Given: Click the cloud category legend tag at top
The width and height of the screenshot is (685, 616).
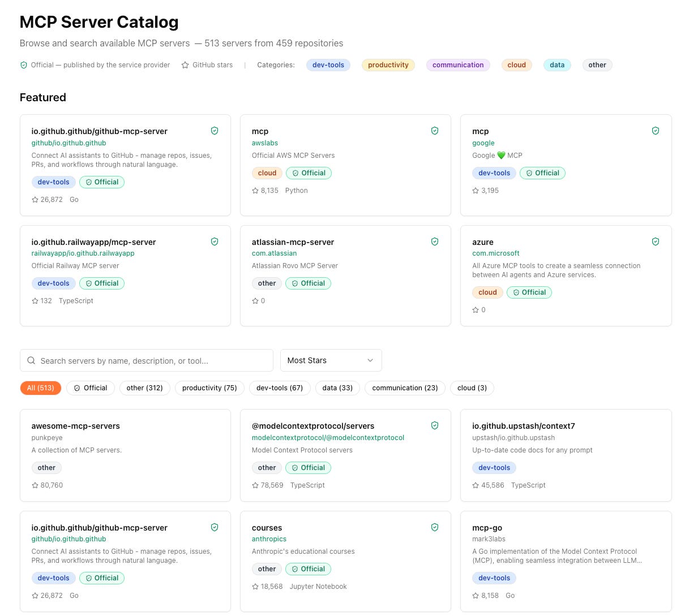Looking at the screenshot, I should click(x=516, y=65).
